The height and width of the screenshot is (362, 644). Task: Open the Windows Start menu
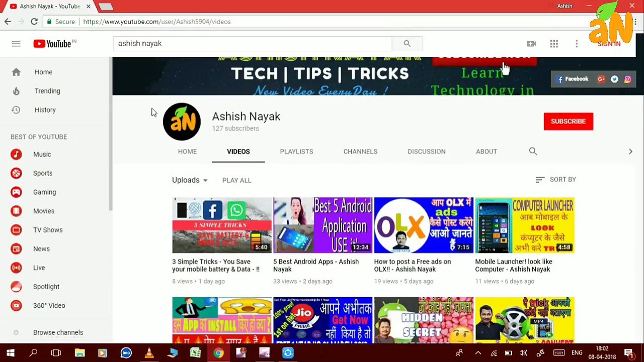[x=10, y=353]
